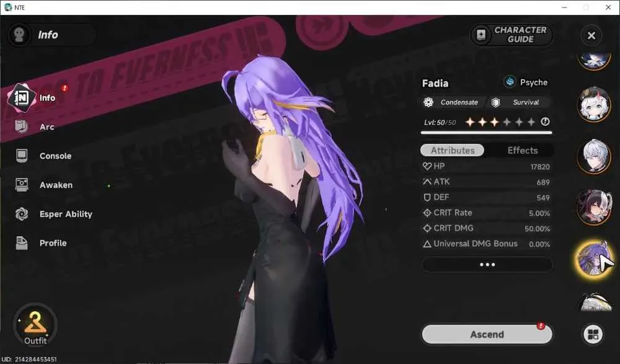The width and height of the screenshot is (620, 364).
Task: Click the level experience progress bar
Action: (486, 133)
